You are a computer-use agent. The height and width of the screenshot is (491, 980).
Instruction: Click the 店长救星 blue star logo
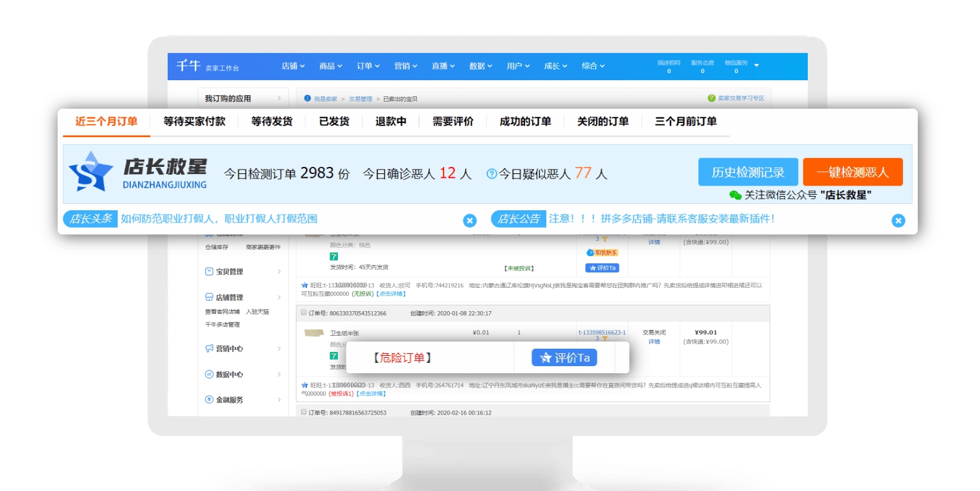[90, 173]
